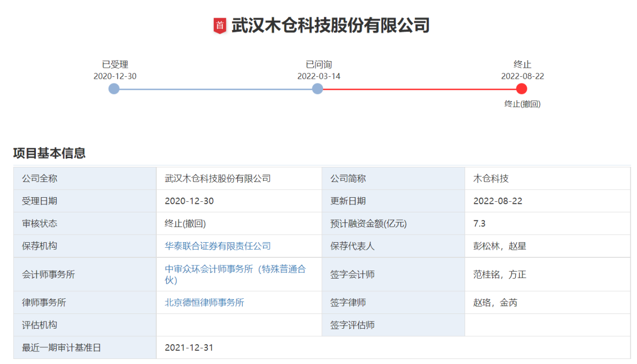Viewport: 637px width, 364px height.
Task: Open the 北京德恒律师事务所 law firm link
Action: pyautogui.click(x=204, y=303)
